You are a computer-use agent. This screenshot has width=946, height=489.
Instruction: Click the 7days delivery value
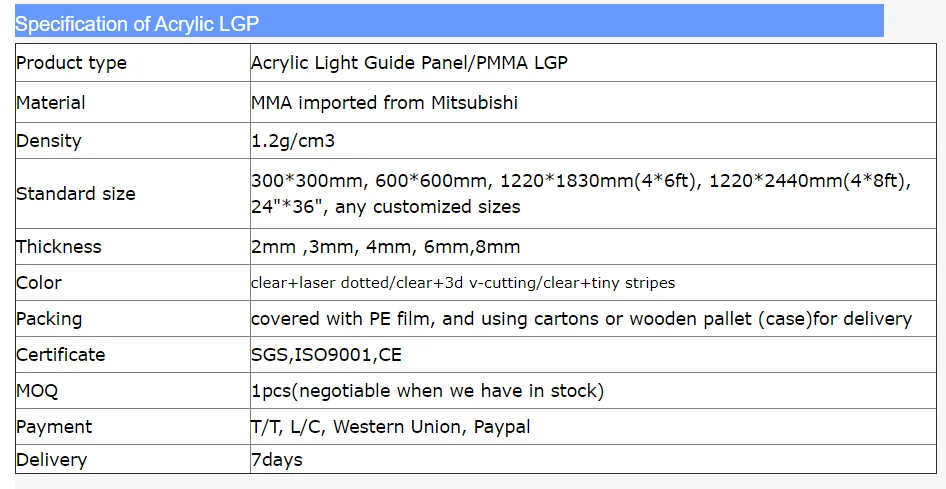click(x=277, y=460)
